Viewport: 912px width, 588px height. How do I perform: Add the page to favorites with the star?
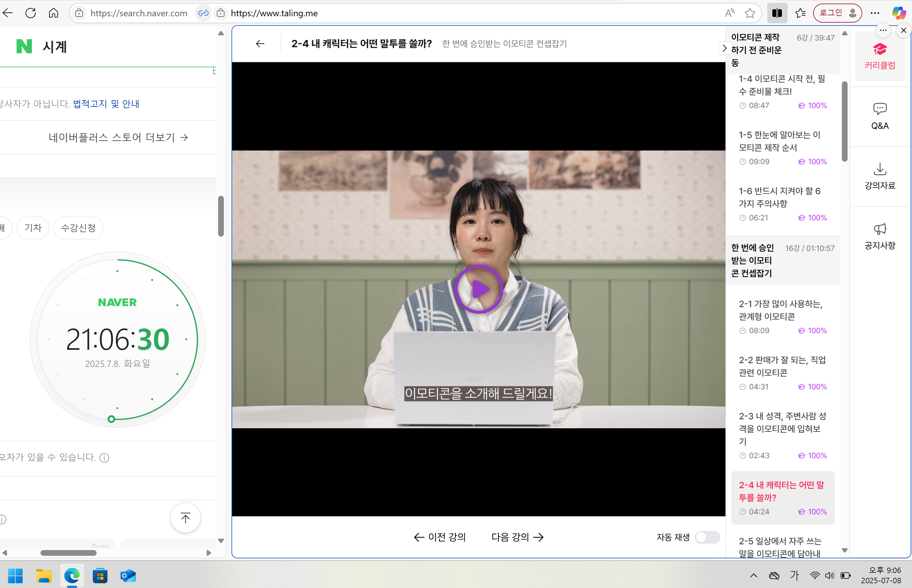750,13
